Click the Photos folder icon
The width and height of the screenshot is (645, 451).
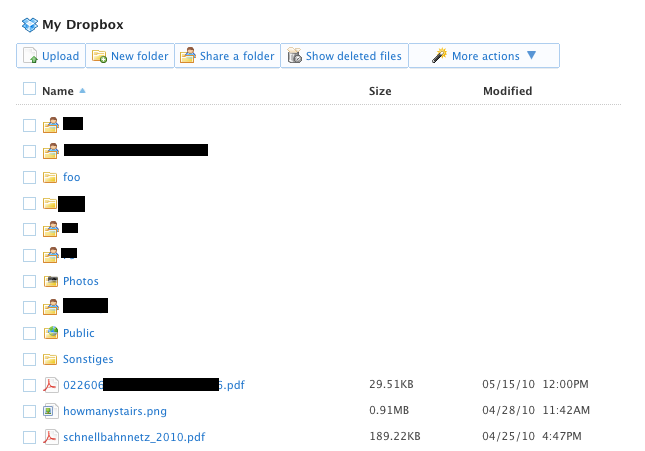pyautogui.click(x=50, y=281)
